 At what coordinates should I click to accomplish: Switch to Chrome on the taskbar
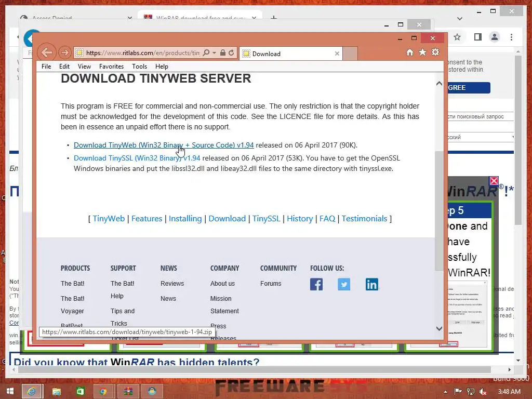click(103, 391)
